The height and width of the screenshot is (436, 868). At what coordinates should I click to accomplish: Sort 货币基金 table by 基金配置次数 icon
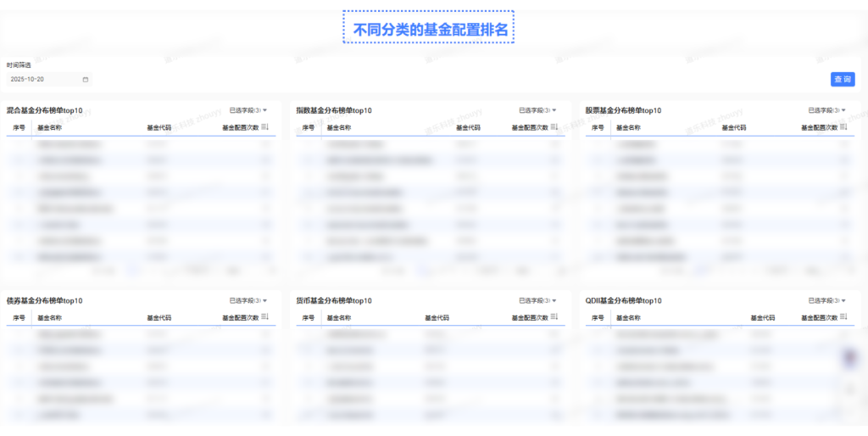tap(554, 317)
